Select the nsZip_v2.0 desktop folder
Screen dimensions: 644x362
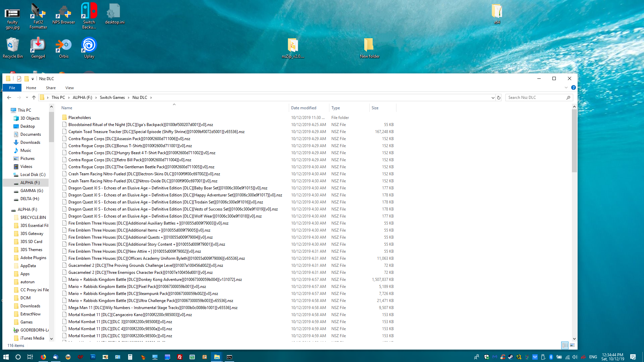point(293,48)
